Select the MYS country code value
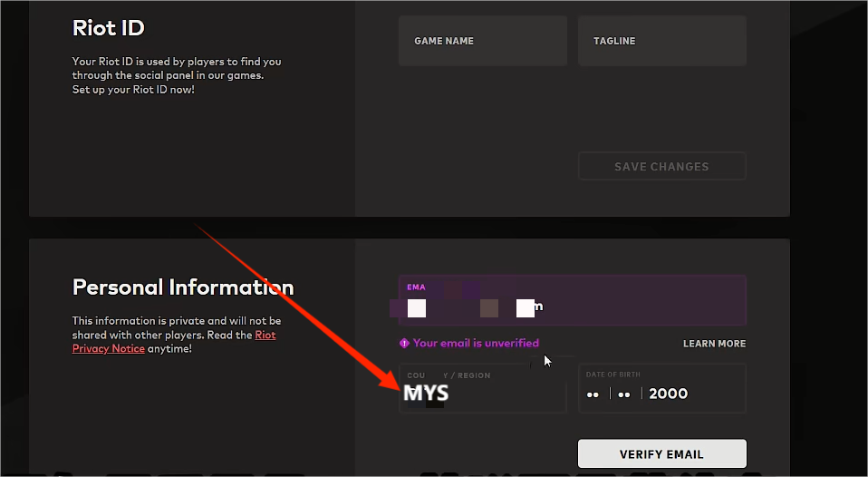The width and height of the screenshot is (868, 477). 426,394
